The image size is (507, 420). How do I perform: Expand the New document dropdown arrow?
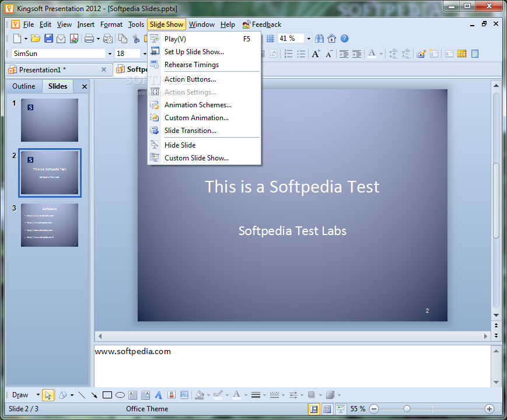tap(26, 39)
